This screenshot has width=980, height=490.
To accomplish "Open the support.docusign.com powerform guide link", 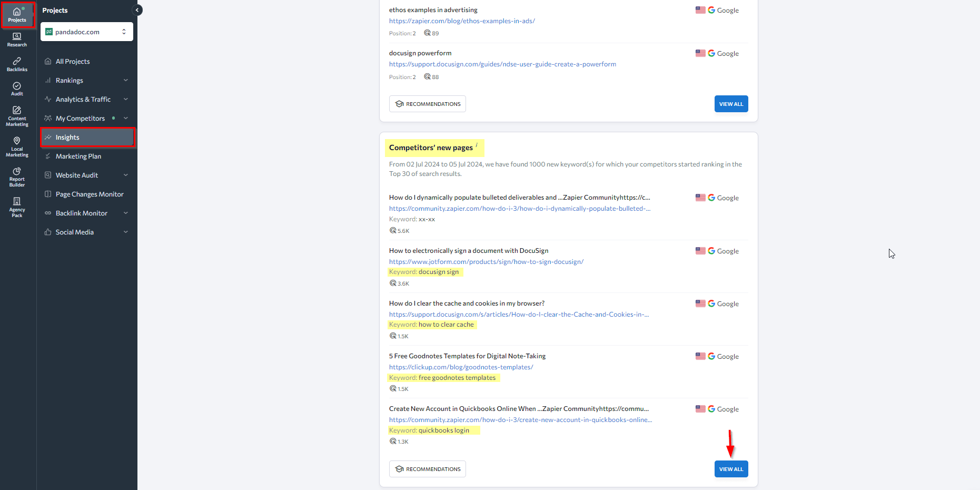I will (502, 64).
